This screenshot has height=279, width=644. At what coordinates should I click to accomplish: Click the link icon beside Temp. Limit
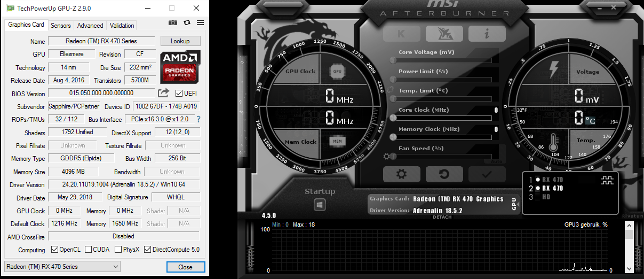(389, 90)
